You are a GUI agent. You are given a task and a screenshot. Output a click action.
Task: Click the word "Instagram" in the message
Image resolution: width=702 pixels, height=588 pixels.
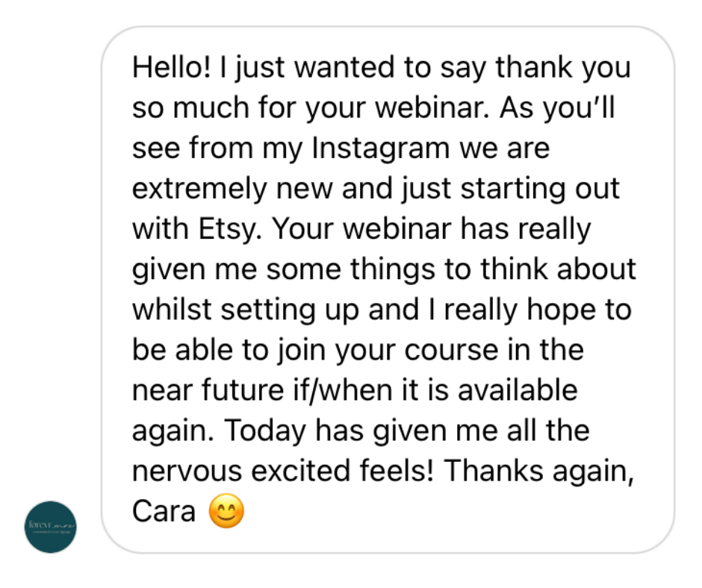coord(381,148)
